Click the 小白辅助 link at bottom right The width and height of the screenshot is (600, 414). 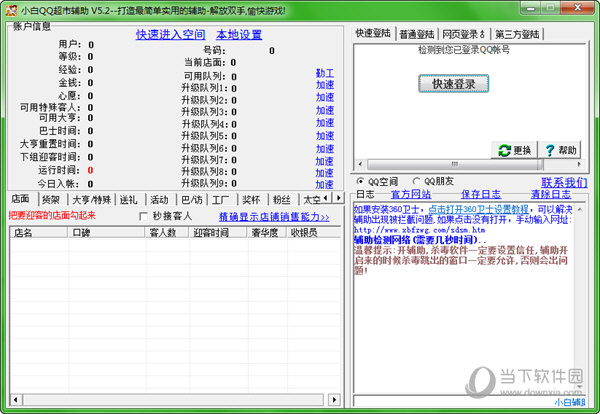(570, 402)
